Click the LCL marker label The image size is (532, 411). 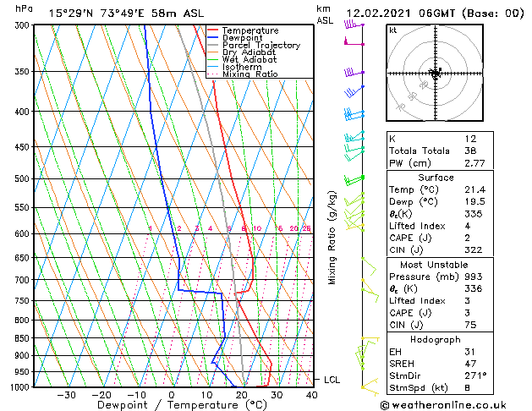click(x=332, y=380)
